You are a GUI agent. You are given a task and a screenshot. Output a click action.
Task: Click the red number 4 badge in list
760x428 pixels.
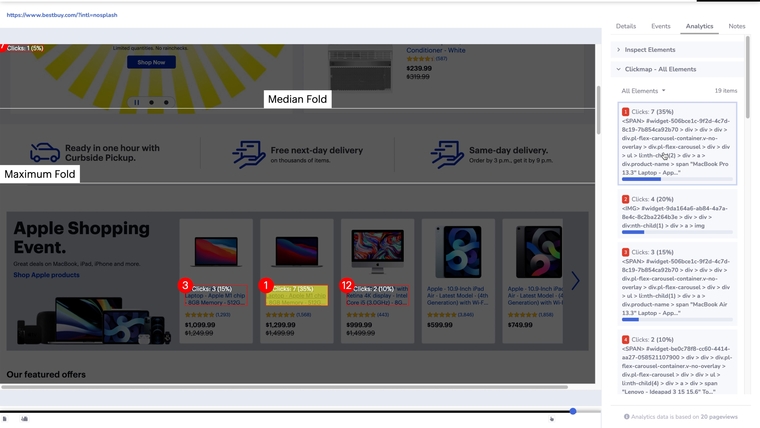coord(625,340)
